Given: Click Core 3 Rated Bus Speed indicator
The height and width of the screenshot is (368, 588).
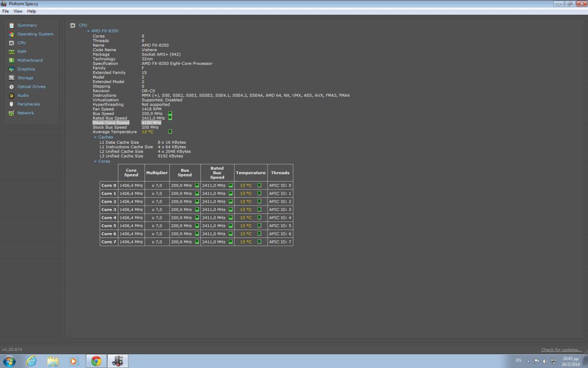Looking at the screenshot, I should [231, 210].
